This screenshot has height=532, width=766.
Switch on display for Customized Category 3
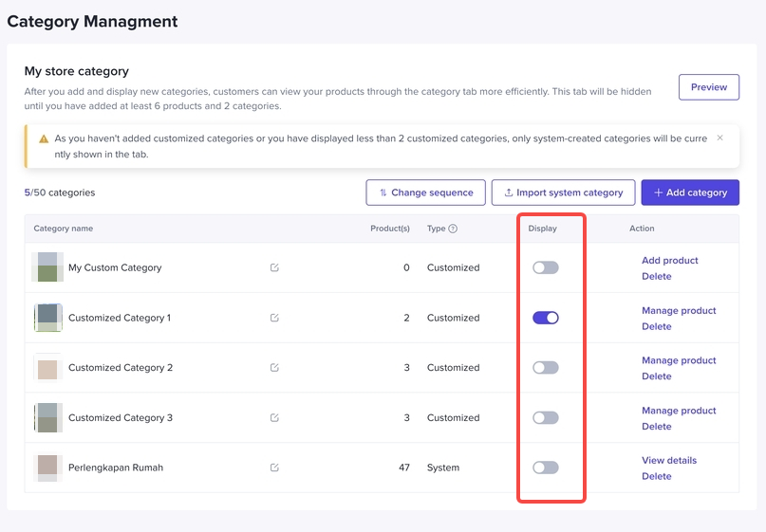click(545, 417)
